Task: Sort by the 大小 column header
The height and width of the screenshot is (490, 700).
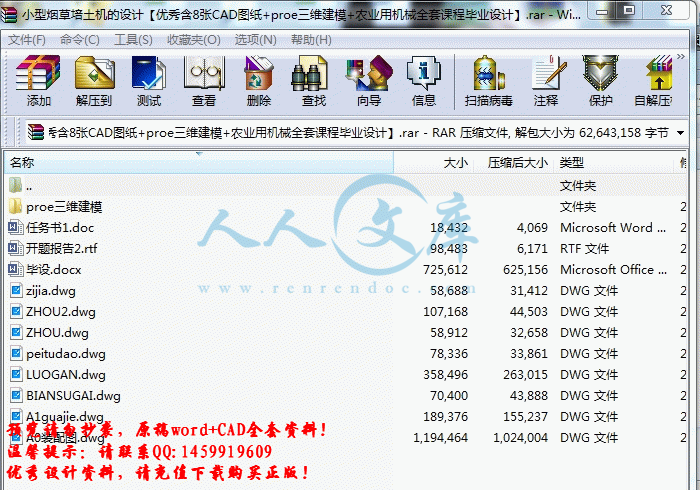Action: (x=433, y=162)
